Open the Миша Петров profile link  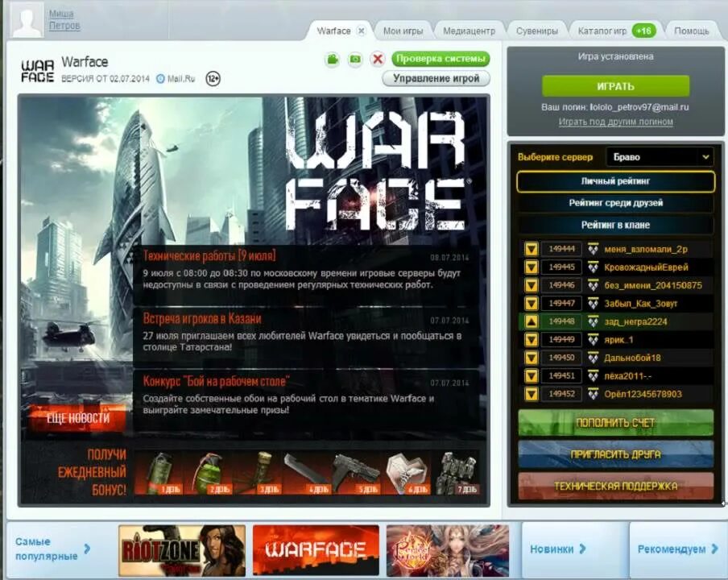(64, 20)
